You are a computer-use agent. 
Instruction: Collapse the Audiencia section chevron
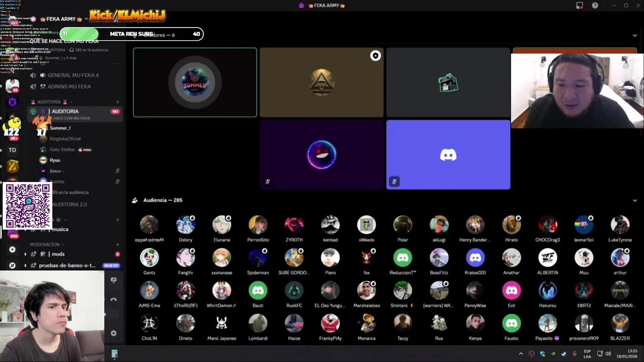[x=634, y=200]
